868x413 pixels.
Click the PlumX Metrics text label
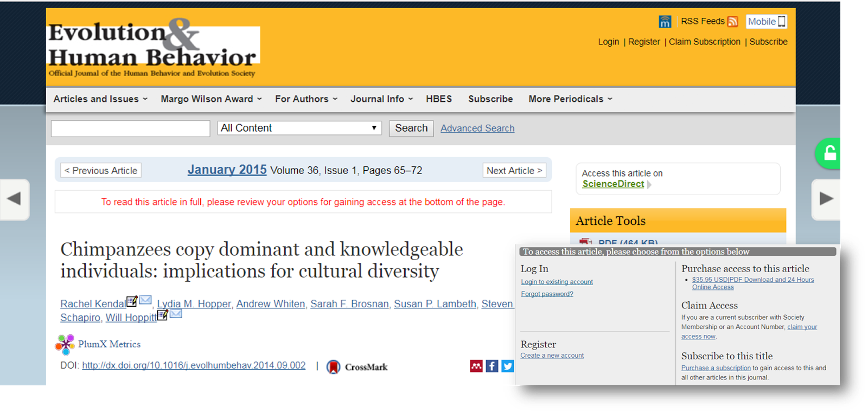(x=109, y=344)
